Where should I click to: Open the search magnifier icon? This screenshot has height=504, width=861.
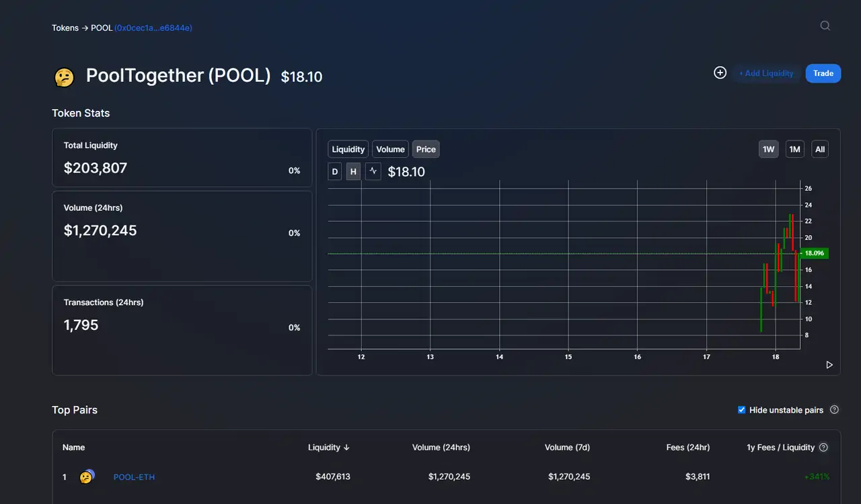(825, 26)
